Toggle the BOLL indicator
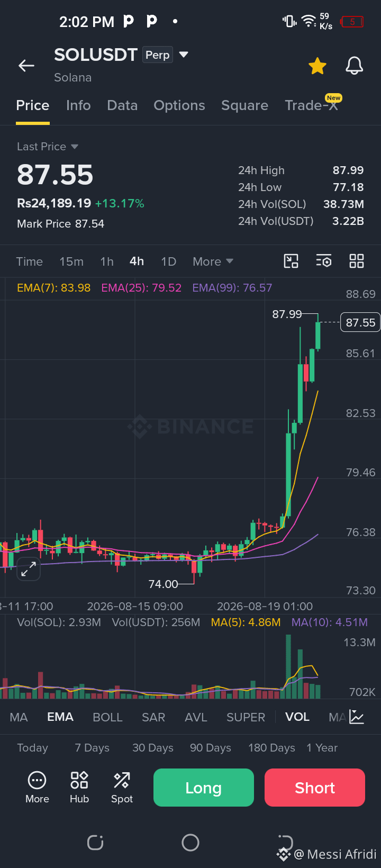This screenshot has height=868, width=381. (107, 717)
